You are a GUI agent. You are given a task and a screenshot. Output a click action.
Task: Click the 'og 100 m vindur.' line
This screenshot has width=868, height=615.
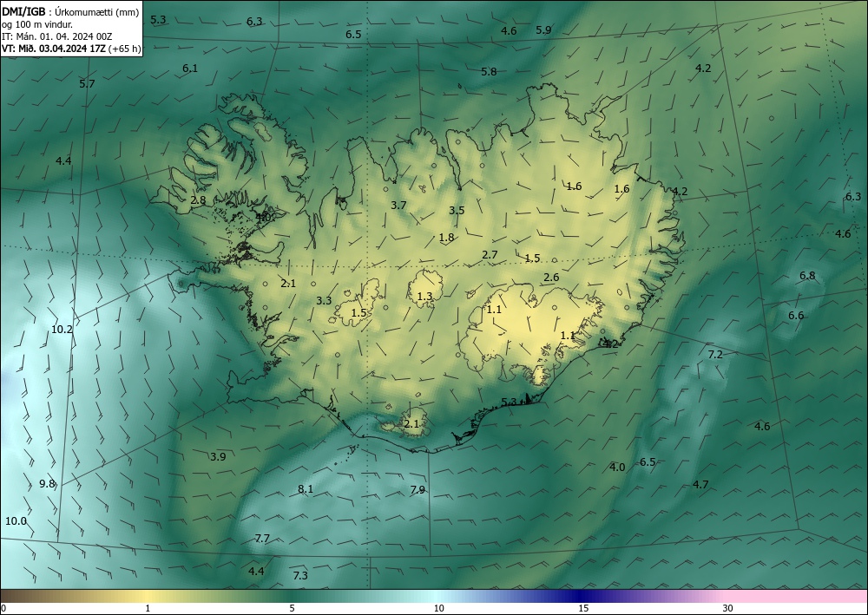point(36,24)
